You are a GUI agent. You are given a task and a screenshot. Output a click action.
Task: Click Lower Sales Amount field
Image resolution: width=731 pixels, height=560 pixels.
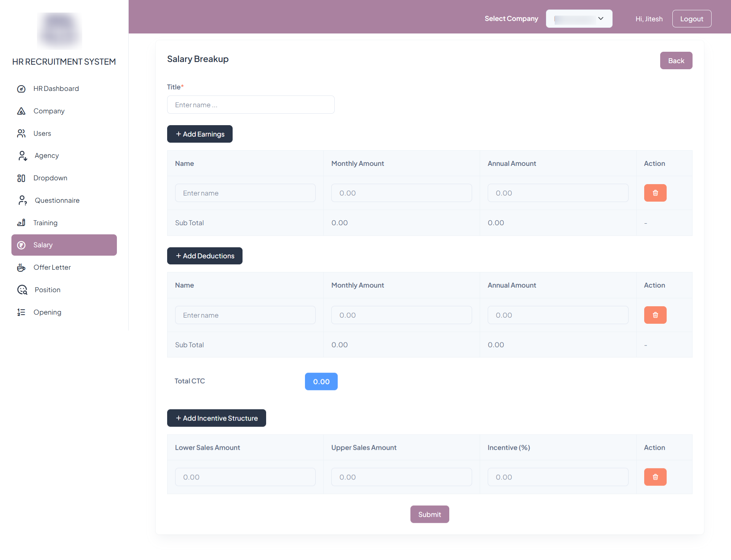[x=245, y=477]
